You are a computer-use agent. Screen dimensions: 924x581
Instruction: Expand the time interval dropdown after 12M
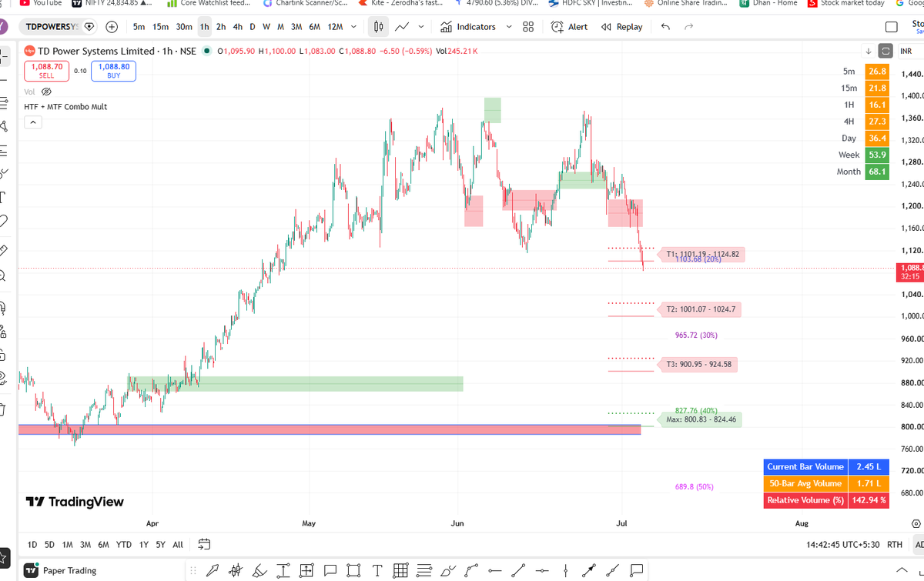coord(353,27)
